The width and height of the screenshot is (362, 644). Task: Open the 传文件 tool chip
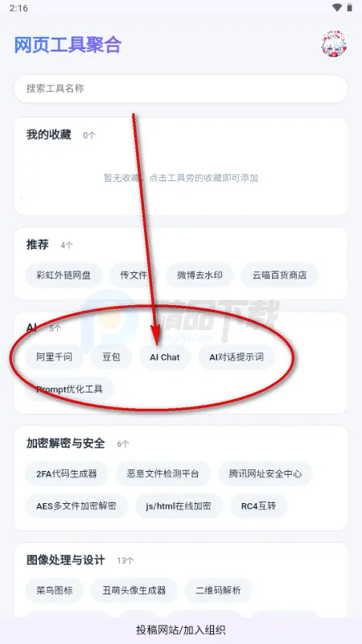pyautogui.click(x=134, y=275)
